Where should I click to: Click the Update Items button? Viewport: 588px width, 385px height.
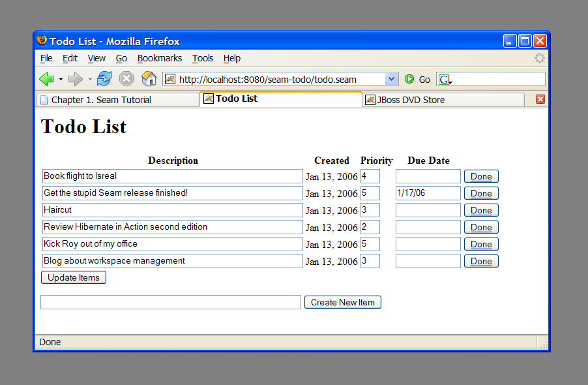click(74, 277)
